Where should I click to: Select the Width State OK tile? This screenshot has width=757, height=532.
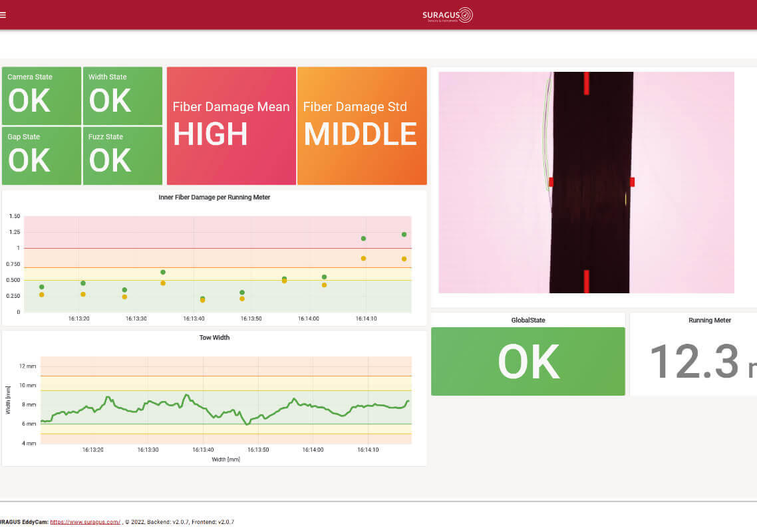(122, 96)
